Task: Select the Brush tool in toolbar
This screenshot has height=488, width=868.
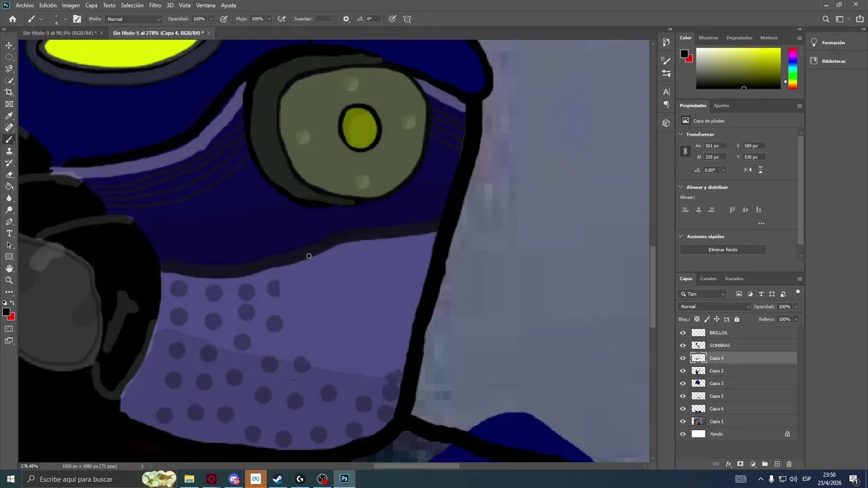Action: (x=9, y=139)
